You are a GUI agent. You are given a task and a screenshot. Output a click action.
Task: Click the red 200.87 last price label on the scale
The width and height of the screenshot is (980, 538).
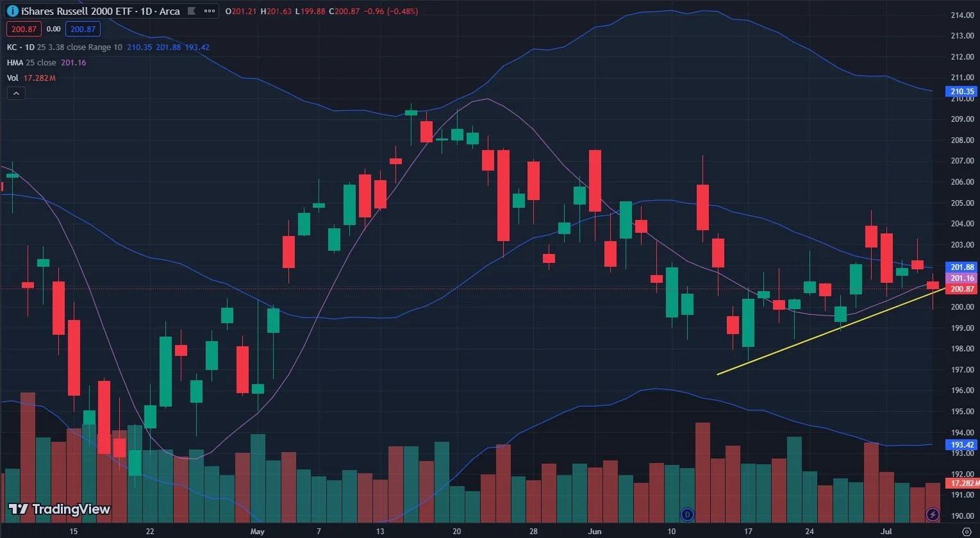click(x=963, y=289)
